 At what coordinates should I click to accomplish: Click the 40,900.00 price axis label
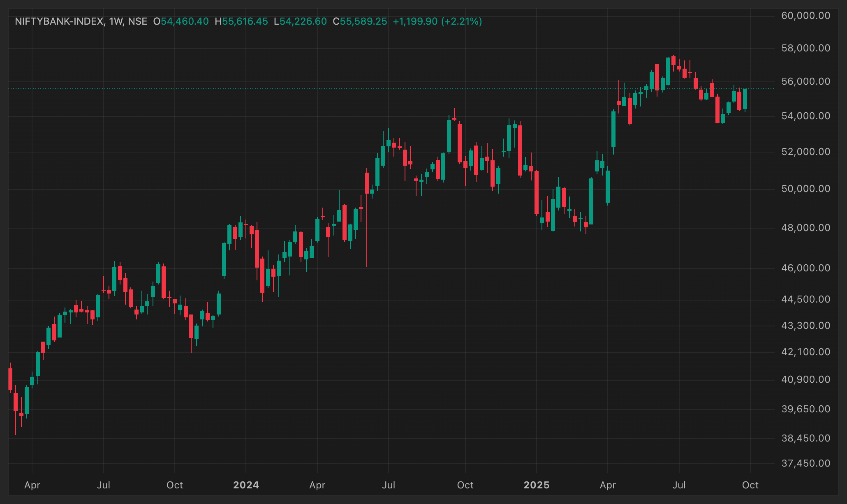click(806, 379)
